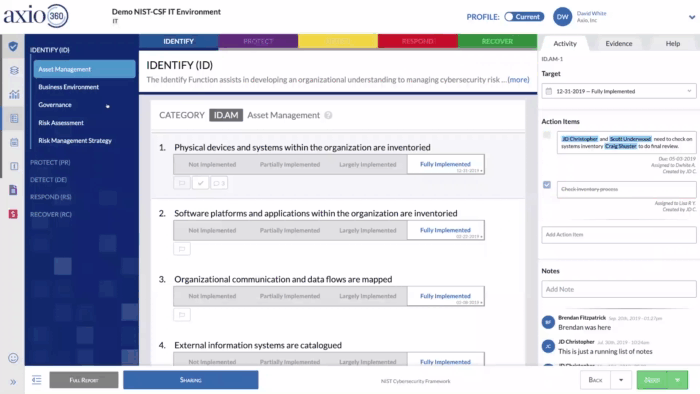The width and height of the screenshot is (700, 394).
Task: Click the calendar icon in Target field
Action: pyautogui.click(x=549, y=91)
